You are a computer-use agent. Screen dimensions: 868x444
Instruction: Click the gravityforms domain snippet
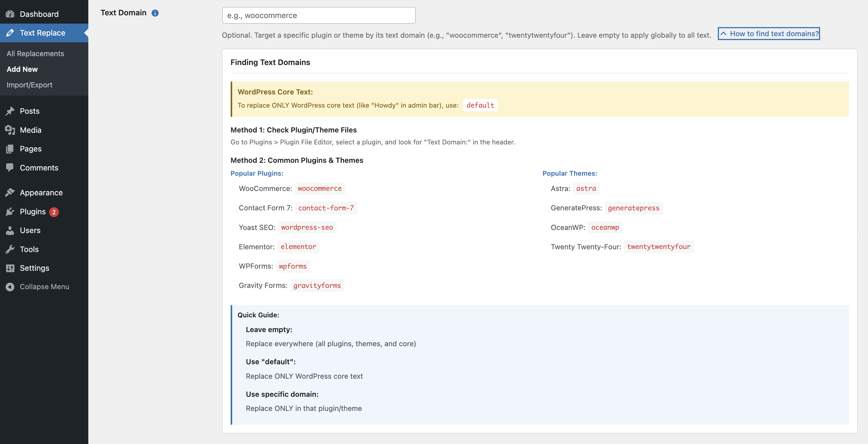coord(317,285)
